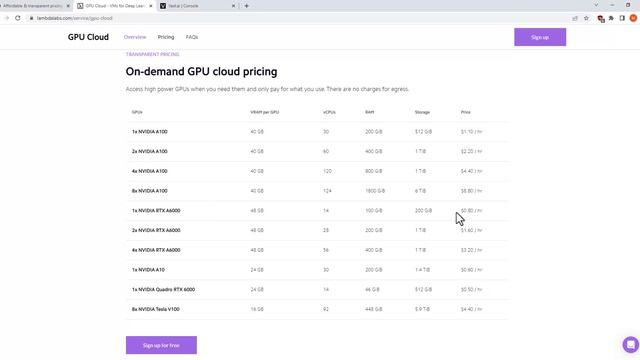
Task: Click the 92 vCPUs cell
Action: click(x=326, y=309)
